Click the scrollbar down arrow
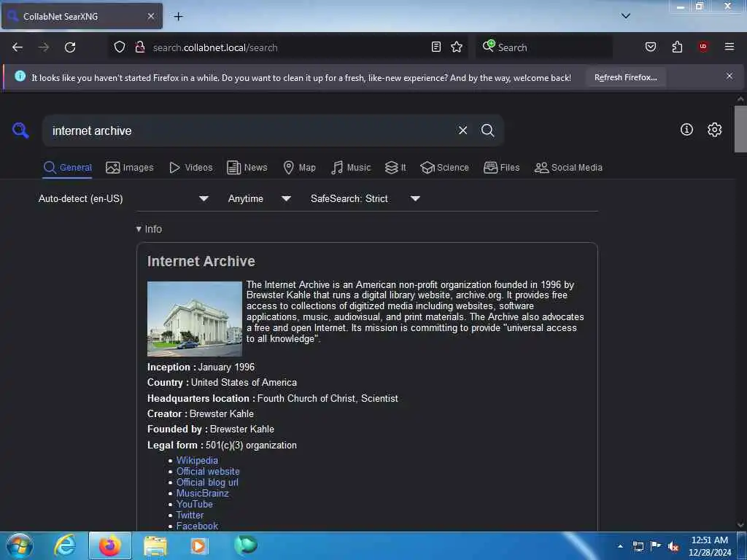The height and width of the screenshot is (560, 747). (x=740, y=525)
